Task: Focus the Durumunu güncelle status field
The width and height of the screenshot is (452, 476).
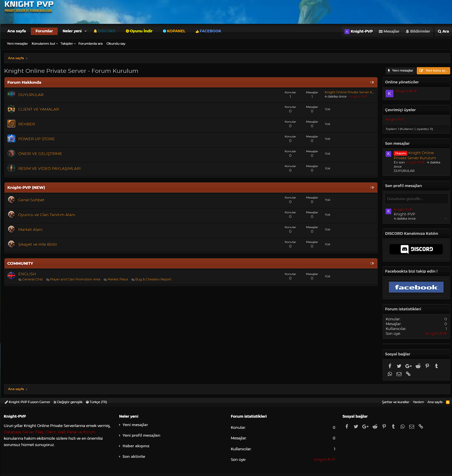Action: 416,199
